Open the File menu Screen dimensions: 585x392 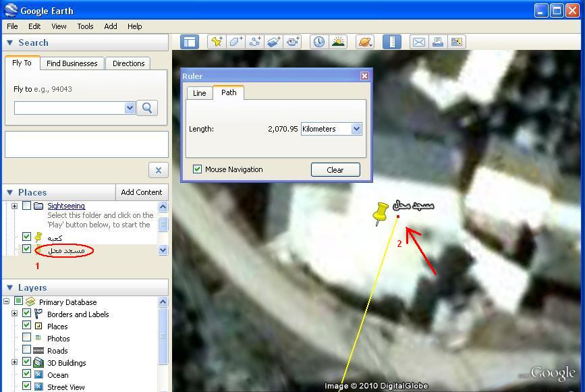[12, 26]
